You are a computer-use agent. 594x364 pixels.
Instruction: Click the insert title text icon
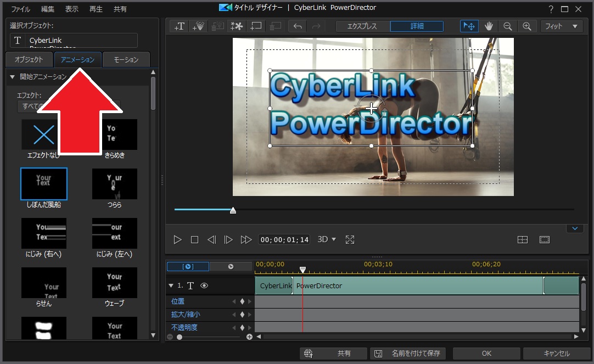(x=179, y=26)
